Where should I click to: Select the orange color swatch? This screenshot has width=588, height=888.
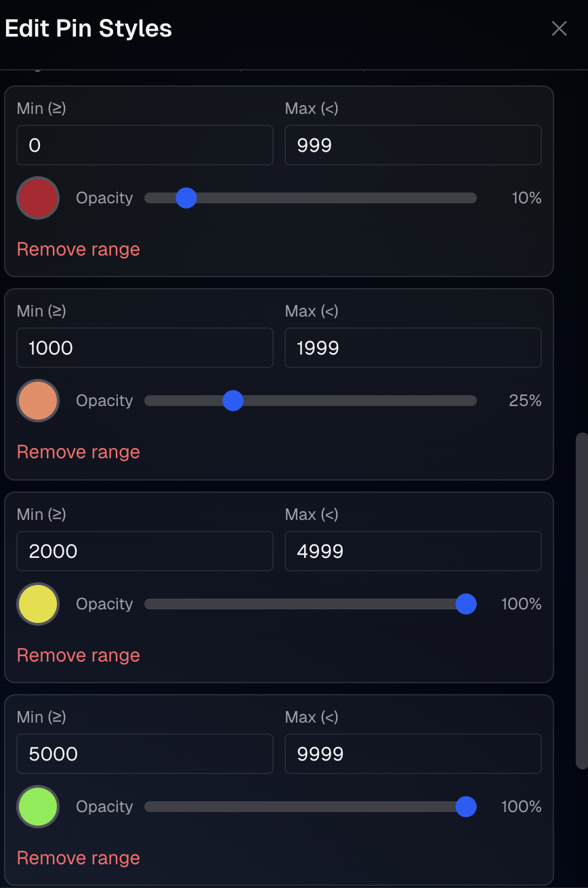[37, 401]
